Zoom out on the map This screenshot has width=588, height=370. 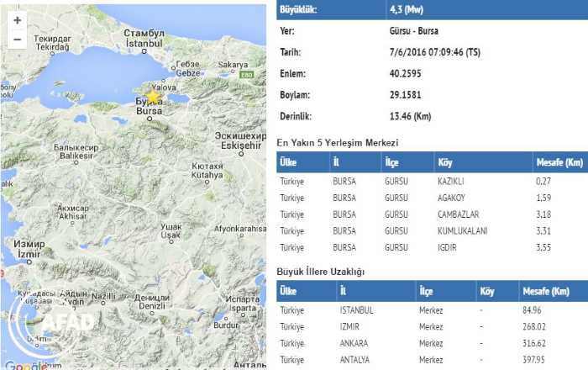pyautogui.click(x=17, y=39)
